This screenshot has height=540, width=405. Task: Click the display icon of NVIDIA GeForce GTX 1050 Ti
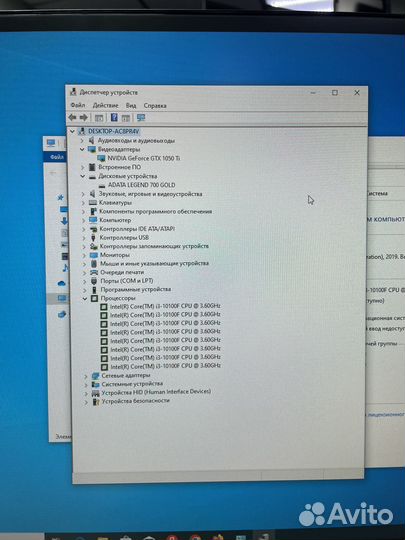pyautogui.click(x=101, y=158)
